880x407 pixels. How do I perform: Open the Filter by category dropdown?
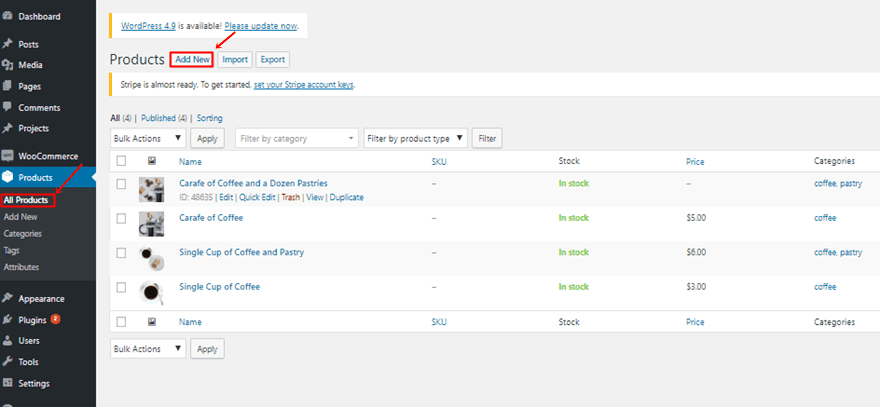(x=297, y=138)
